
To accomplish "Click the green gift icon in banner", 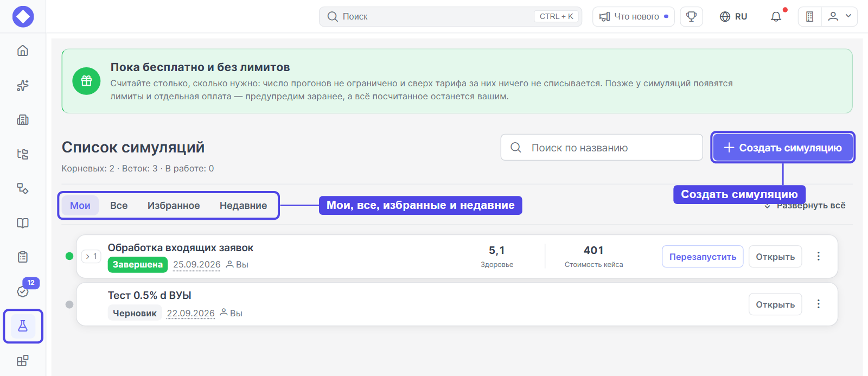I will tap(87, 81).
